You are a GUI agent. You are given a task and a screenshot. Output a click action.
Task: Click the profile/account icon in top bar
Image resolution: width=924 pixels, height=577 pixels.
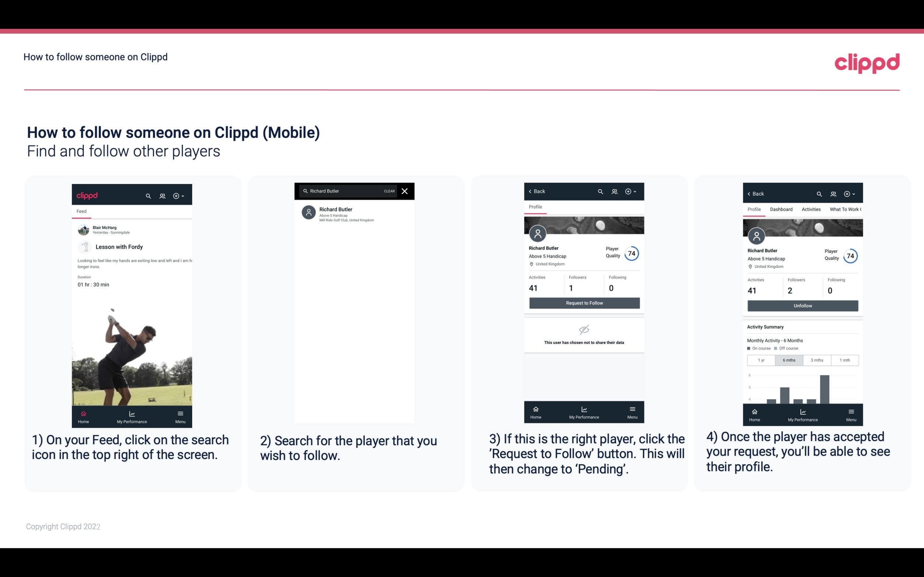[162, 195]
